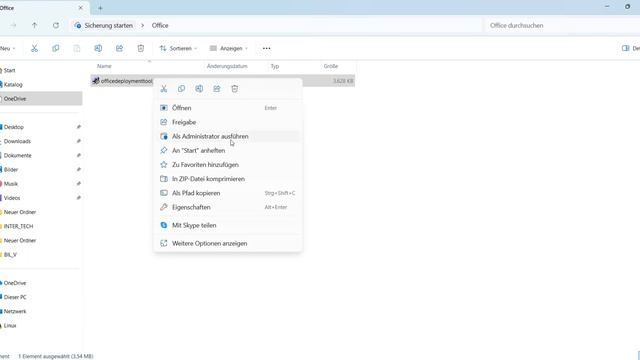Screen dimensions: 640x360
Task: Select Öffnen in the context menu
Action: tap(228, 108)
